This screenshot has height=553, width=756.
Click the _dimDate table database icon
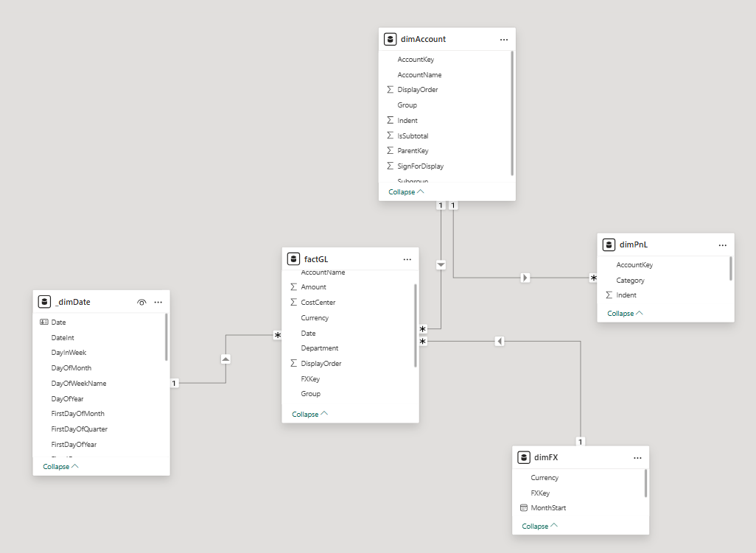click(44, 302)
